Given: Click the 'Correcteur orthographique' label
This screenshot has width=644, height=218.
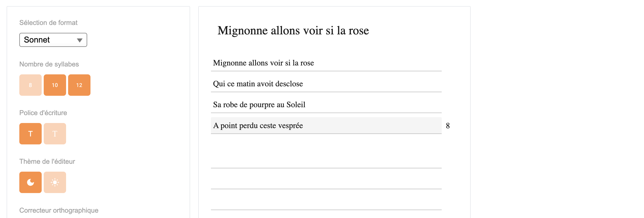Looking at the screenshot, I should pyautogui.click(x=59, y=210).
